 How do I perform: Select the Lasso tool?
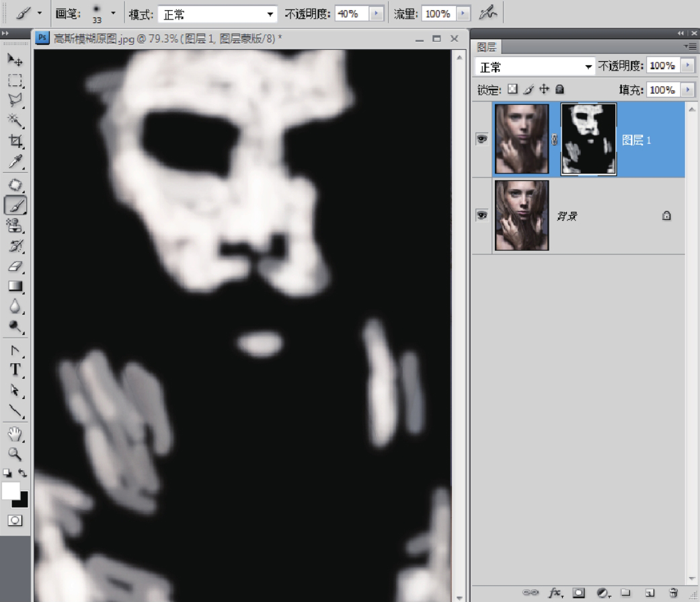[x=15, y=101]
